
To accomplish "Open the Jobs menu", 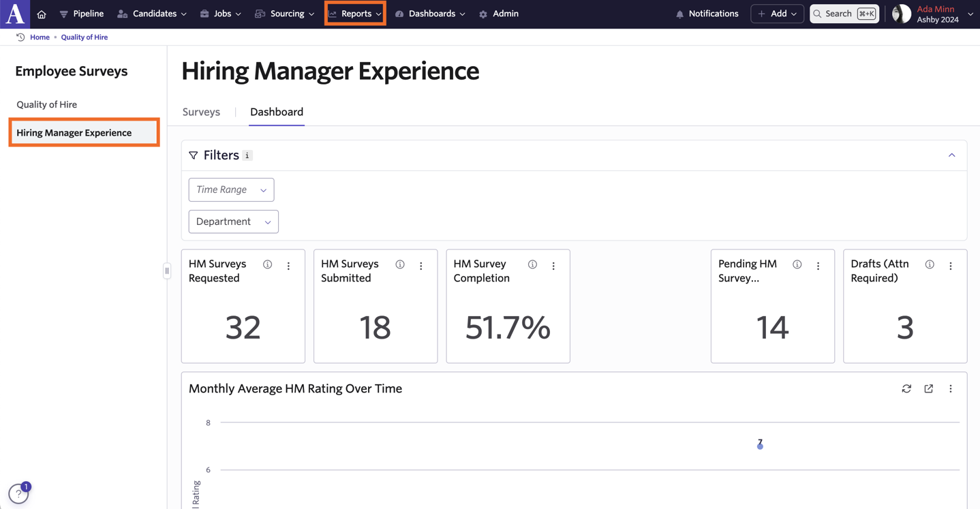I will 221,14.
